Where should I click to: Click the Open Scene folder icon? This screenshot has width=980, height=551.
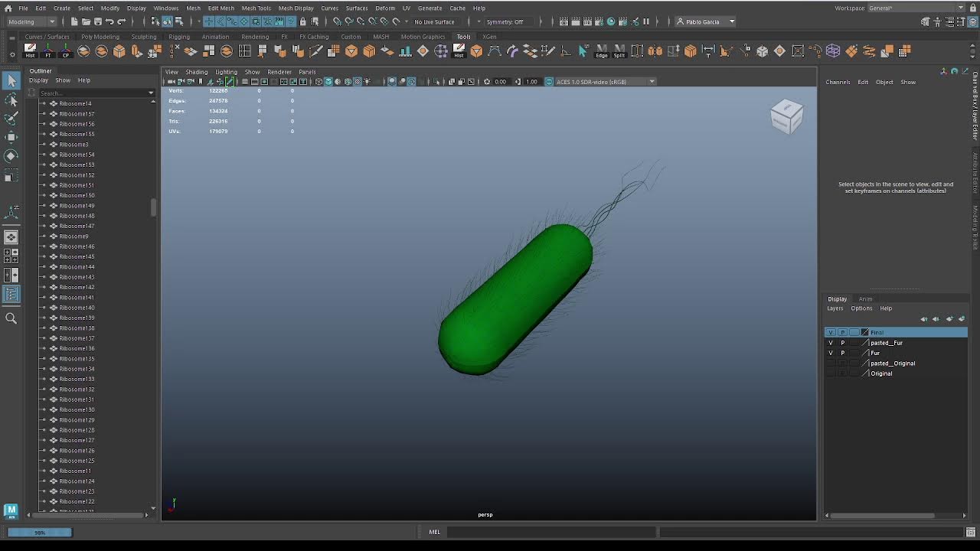(87, 21)
